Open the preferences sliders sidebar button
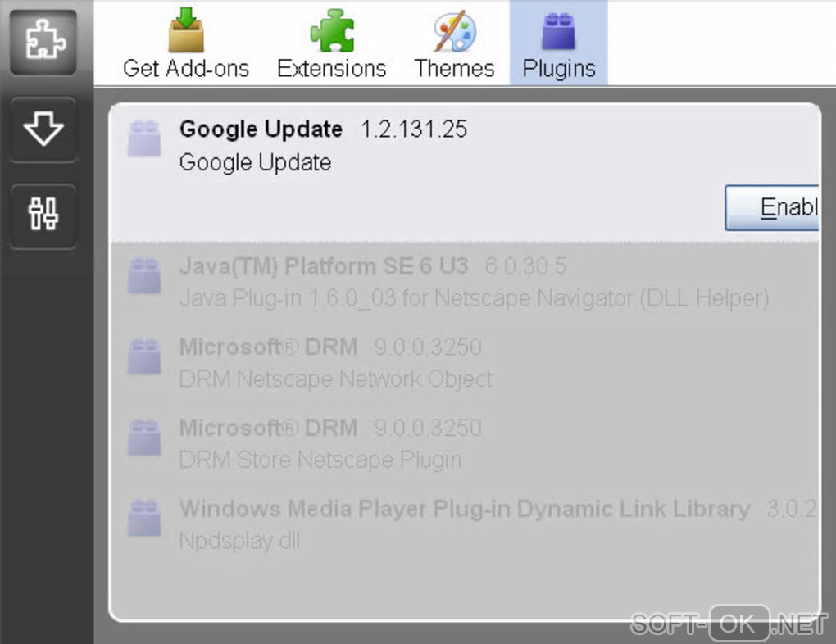Viewport: 836px width, 644px height. point(43,216)
